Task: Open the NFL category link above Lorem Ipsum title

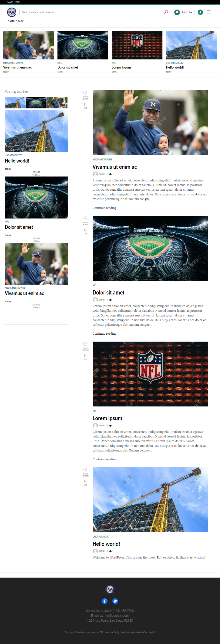Action: click(94, 411)
